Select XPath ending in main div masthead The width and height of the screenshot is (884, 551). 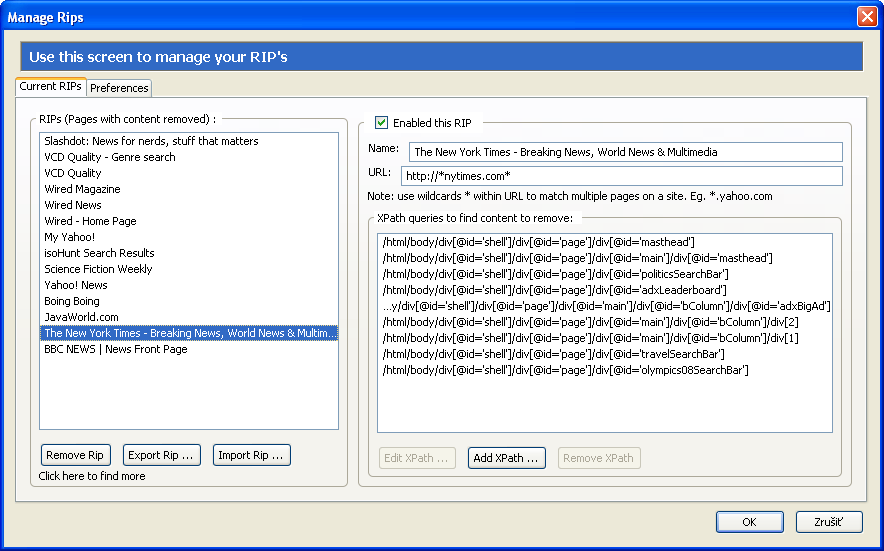(x=604, y=258)
